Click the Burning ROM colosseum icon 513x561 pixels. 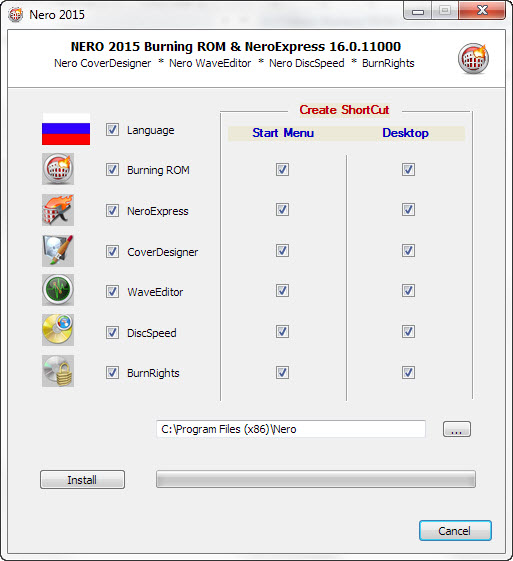[58, 169]
